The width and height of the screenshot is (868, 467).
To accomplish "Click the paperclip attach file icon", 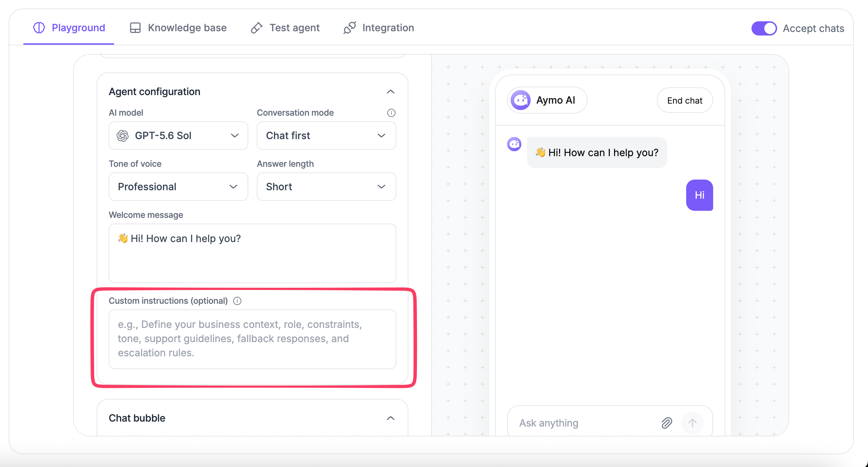I will [x=667, y=423].
